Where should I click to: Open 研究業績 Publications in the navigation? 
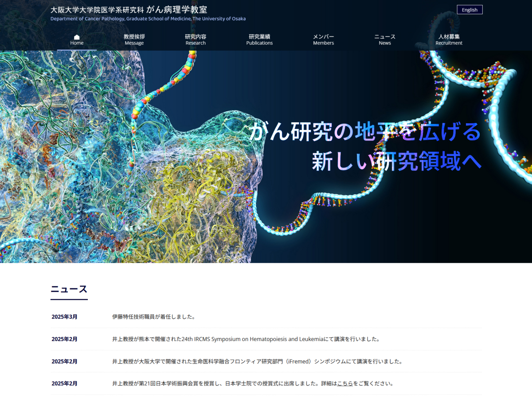point(259,40)
